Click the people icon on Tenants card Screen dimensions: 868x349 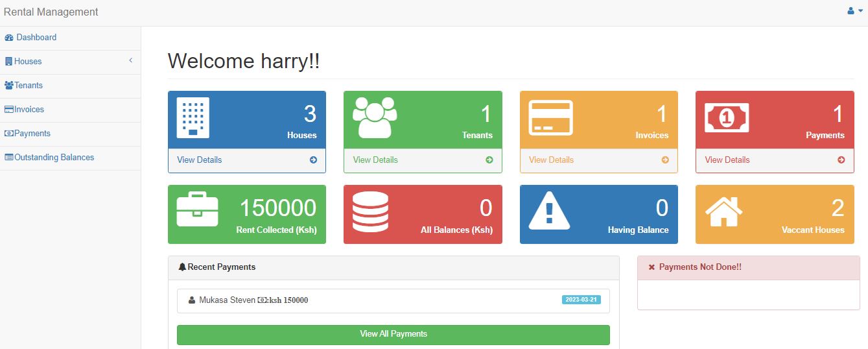tap(375, 117)
